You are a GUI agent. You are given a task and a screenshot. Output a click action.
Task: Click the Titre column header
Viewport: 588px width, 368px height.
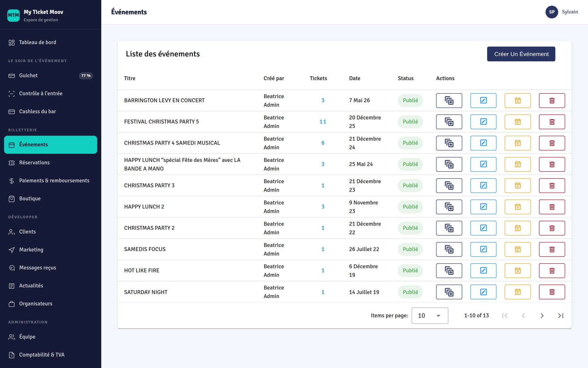pyautogui.click(x=130, y=79)
